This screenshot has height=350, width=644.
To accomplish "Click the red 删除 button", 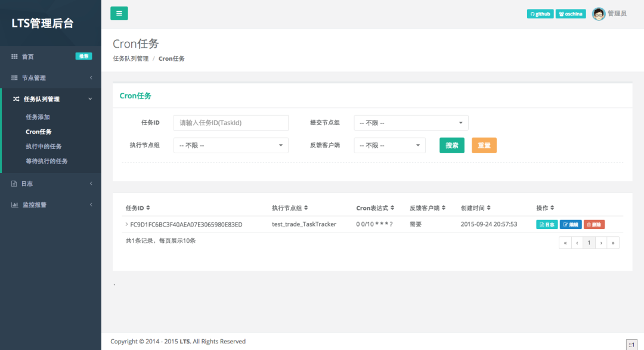I will 594,224.
